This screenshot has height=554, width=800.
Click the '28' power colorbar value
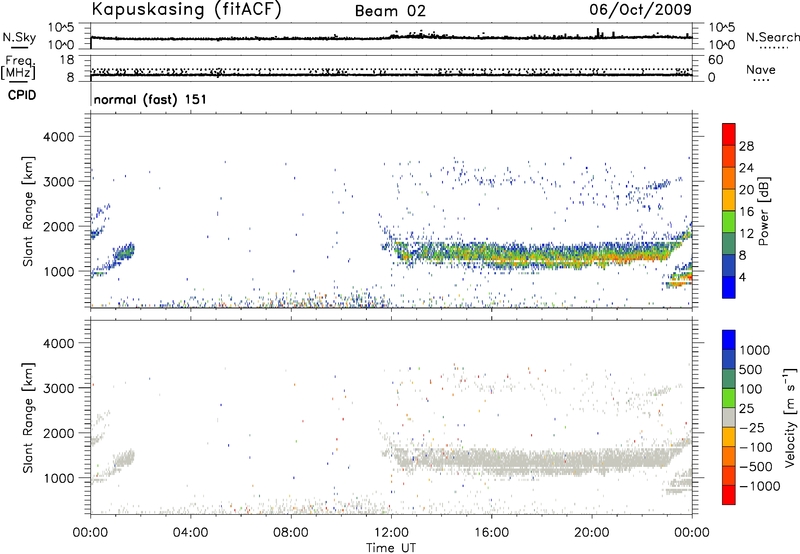point(746,146)
